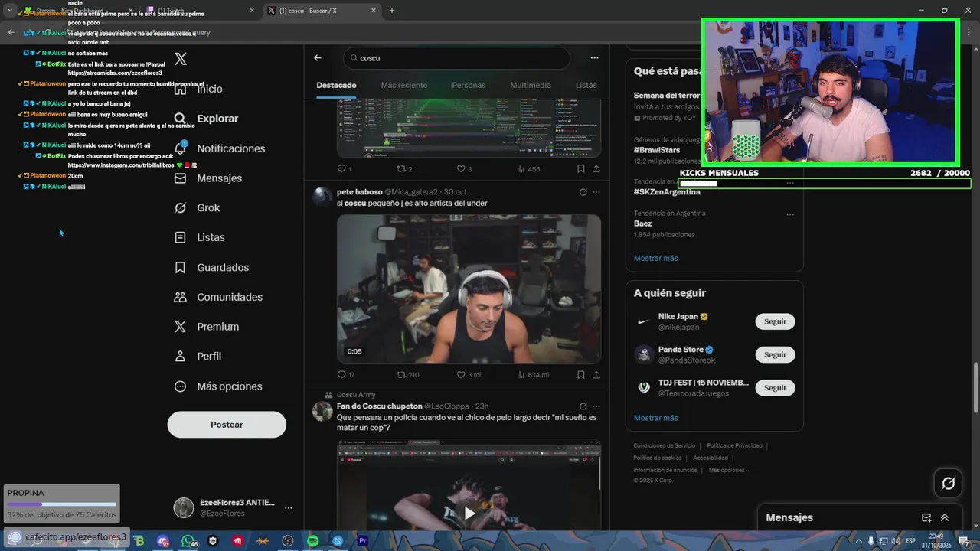Screen dimensions: 980x551
Task: Compose new message in Mensajes dock
Action: [926, 518]
